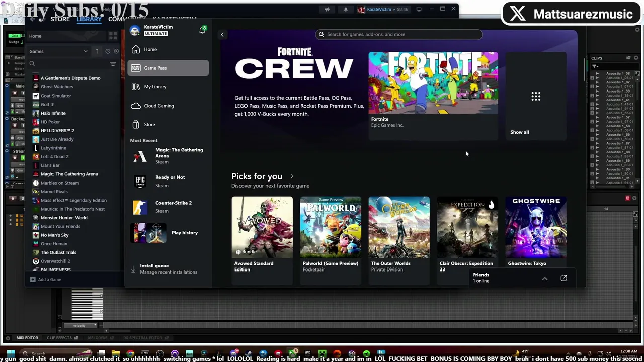Viewport: 644px width, 362px height.
Task: Open KarateVictim Xbox profile avatar
Action: tap(135, 30)
